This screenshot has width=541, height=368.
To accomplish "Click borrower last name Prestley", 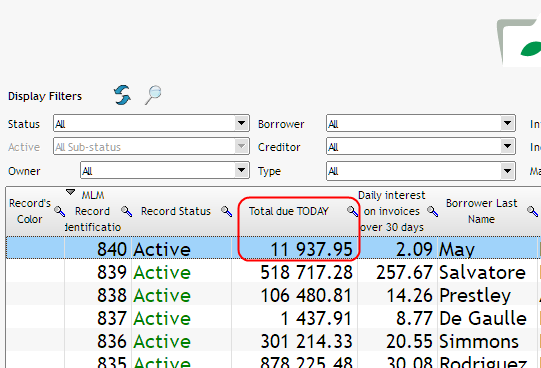I will tap(475, 296).
